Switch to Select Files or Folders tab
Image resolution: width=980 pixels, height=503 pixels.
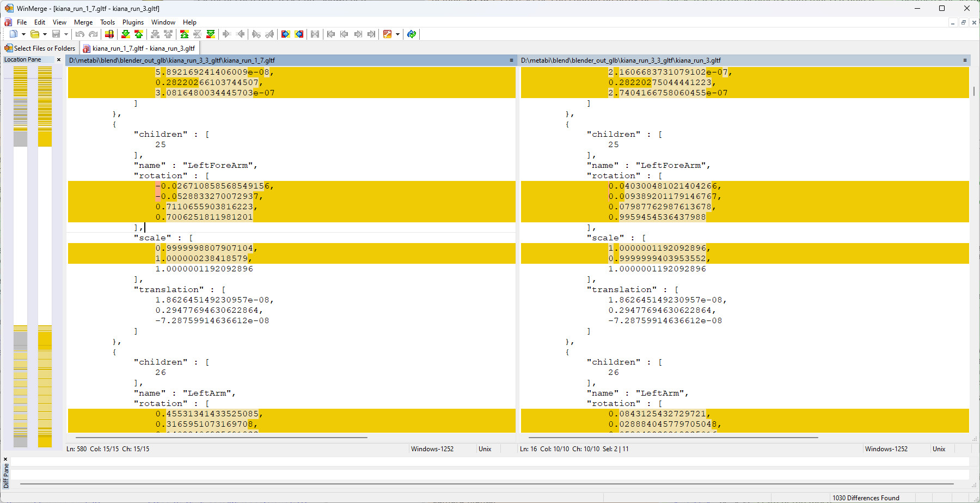tap(40, 49)
